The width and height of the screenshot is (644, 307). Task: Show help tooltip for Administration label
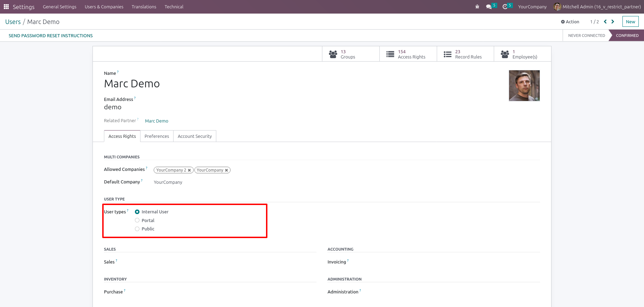click(x=360, y=290)
